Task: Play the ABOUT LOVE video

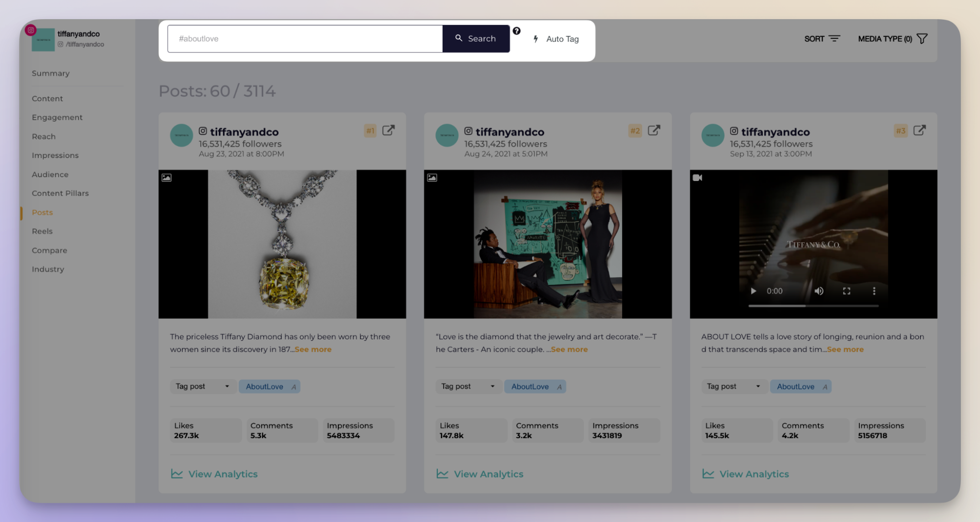Action: pyautogui.click(x=754, y=291)
